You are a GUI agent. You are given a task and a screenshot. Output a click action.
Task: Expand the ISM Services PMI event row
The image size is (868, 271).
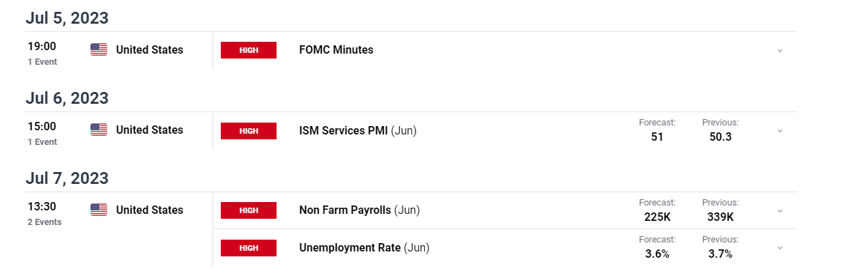tap(780, 130)
